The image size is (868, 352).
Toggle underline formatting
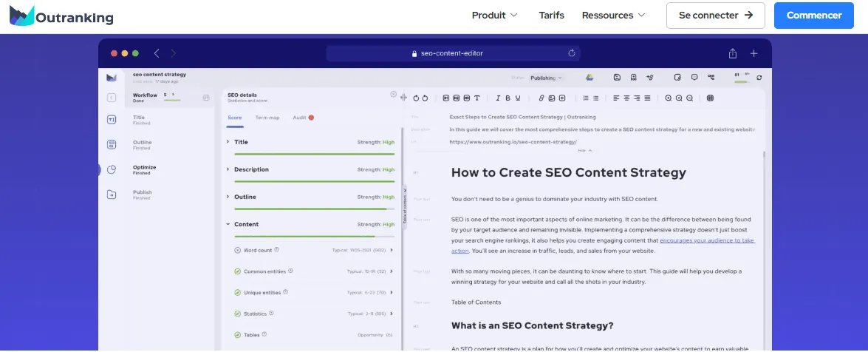tap(518, 98)
